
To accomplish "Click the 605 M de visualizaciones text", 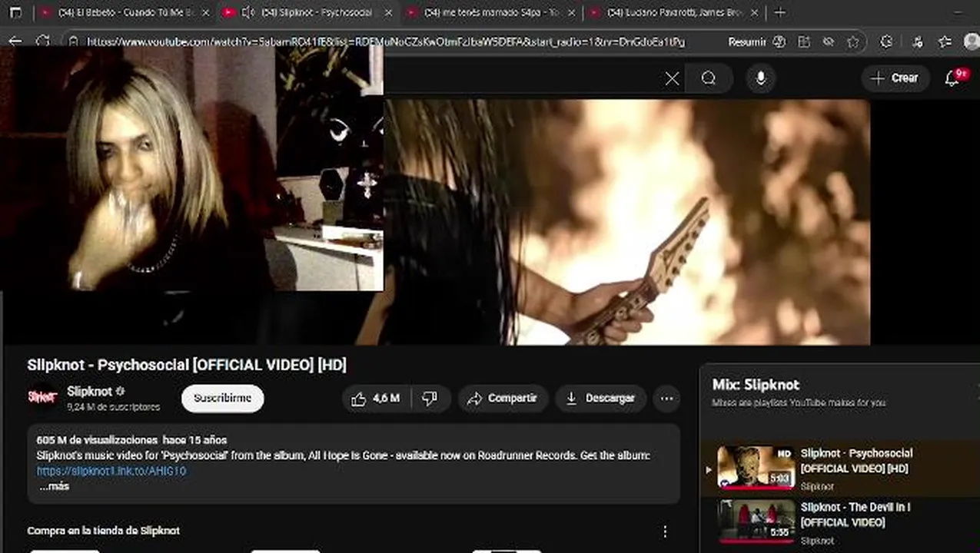I will tap(97, 440).
